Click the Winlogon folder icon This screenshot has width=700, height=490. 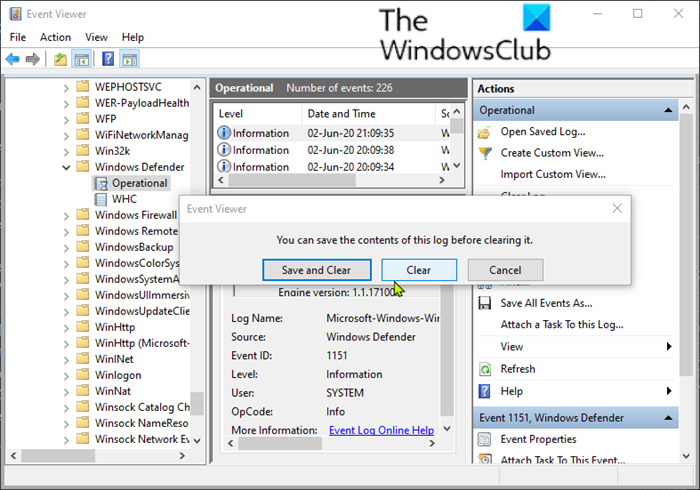(83, 374)
